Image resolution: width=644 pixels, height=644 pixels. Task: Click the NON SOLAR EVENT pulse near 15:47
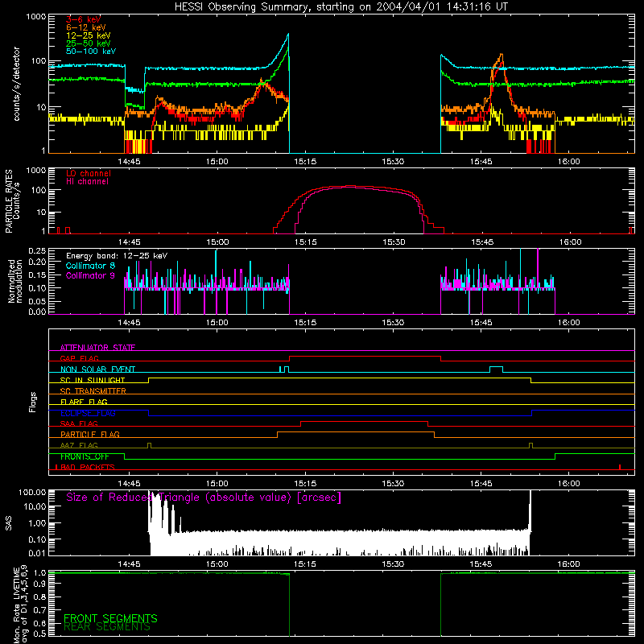point(497,367)
